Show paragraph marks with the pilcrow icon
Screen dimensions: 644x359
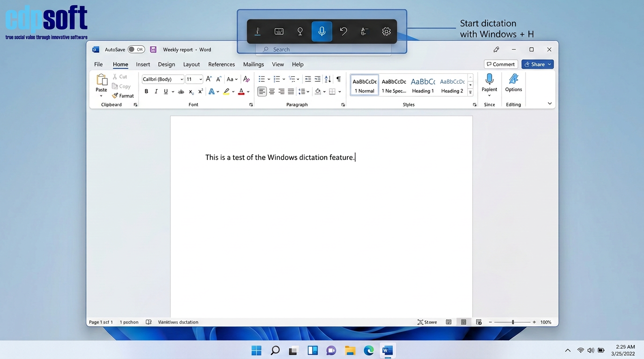(x=338, y=79)
